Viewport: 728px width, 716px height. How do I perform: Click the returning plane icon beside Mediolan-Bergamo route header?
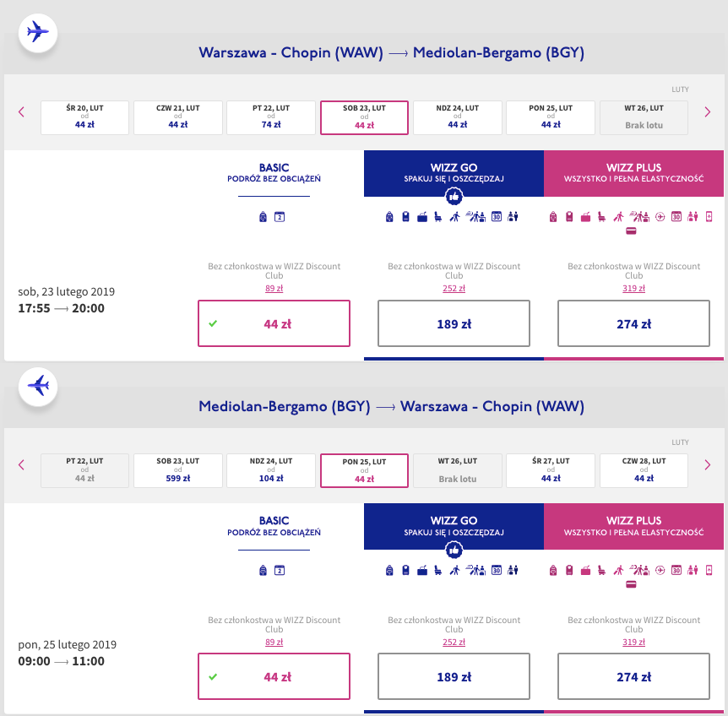tap(38, 386)
